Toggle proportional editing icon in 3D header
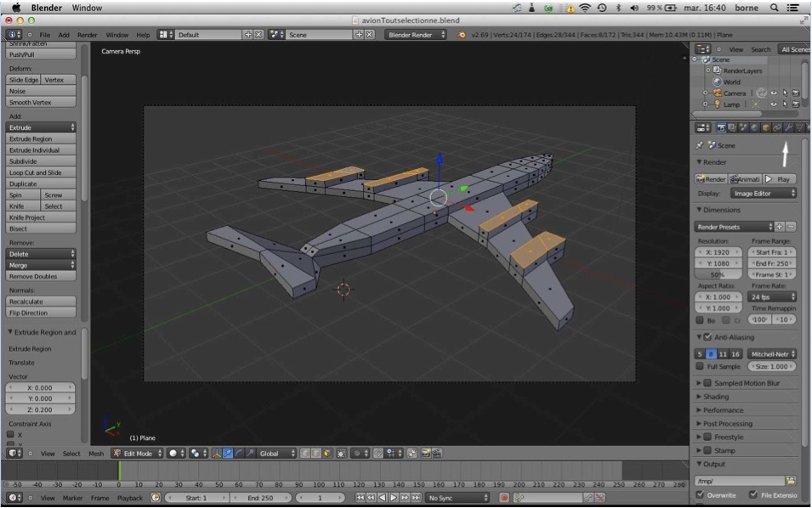The width and height of the screenshot is (812, 508). (x=359, y=454)
